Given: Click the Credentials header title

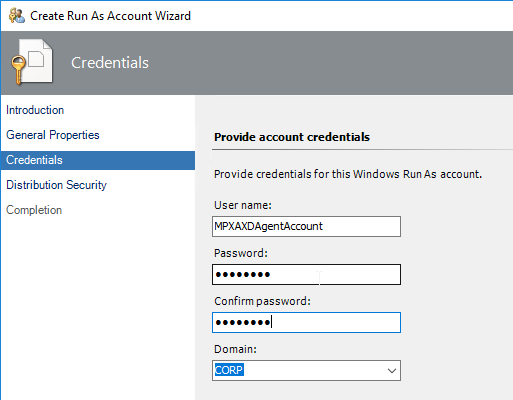Looking at the screenshot, I should (110, 63).
